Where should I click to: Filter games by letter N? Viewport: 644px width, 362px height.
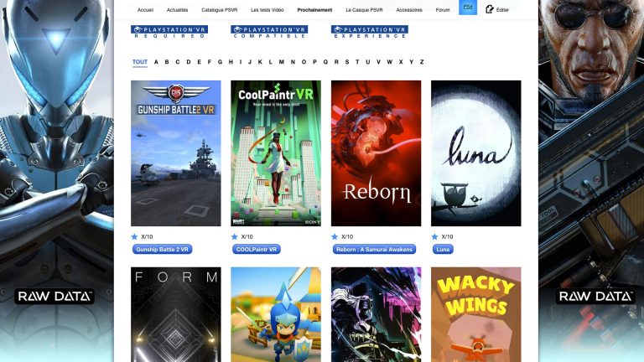coord(293,62)
